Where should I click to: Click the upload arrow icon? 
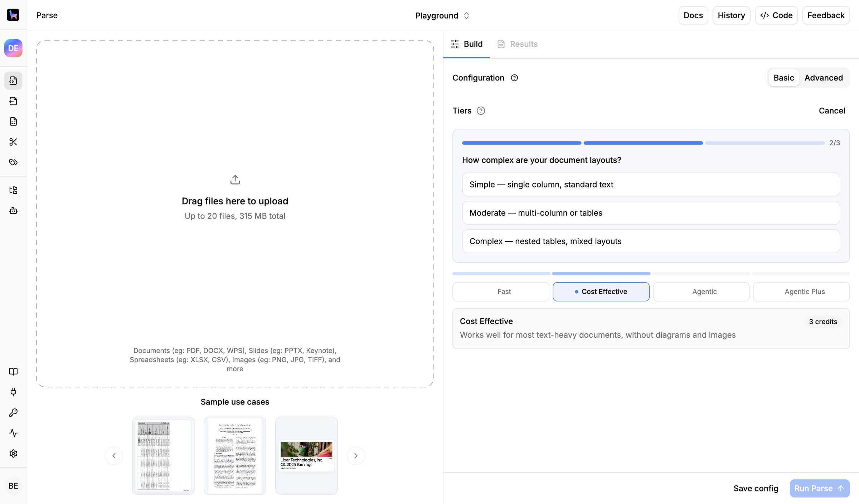coord(235,180)
